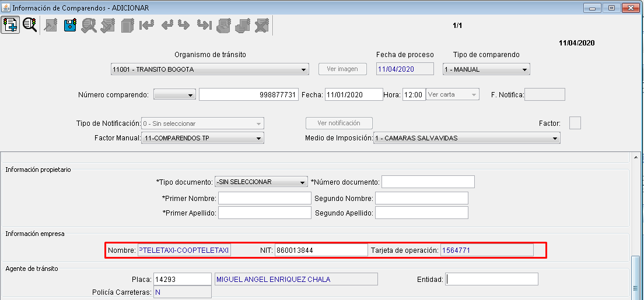Go to first record arrow icon
Viewport: 644px width, 300px height.
point(146,25)
